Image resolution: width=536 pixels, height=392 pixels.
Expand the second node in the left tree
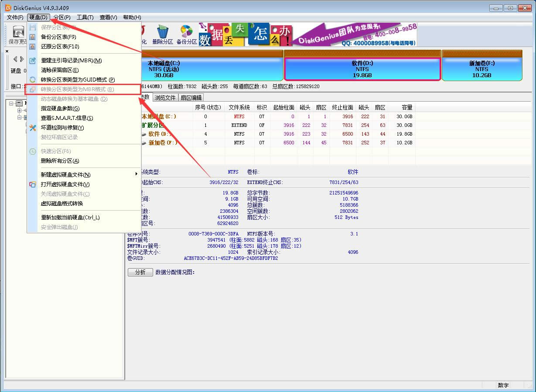(x=19, y=110)
